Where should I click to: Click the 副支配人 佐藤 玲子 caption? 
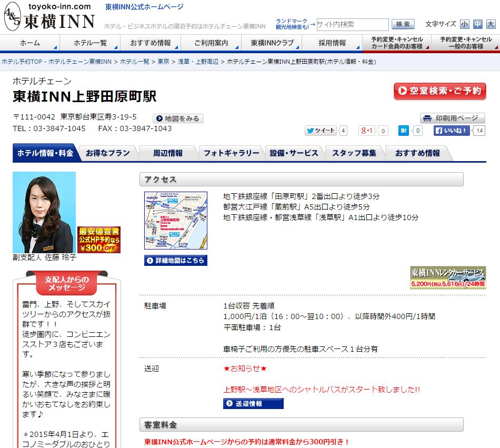(x=45, y=257)
